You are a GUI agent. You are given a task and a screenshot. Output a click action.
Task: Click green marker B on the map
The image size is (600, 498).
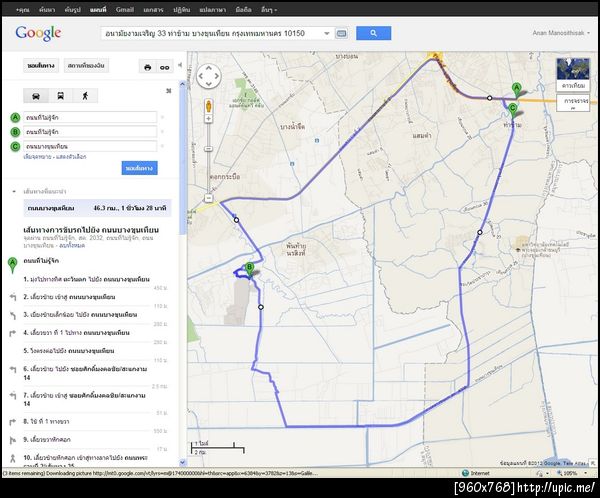(249, 269)
